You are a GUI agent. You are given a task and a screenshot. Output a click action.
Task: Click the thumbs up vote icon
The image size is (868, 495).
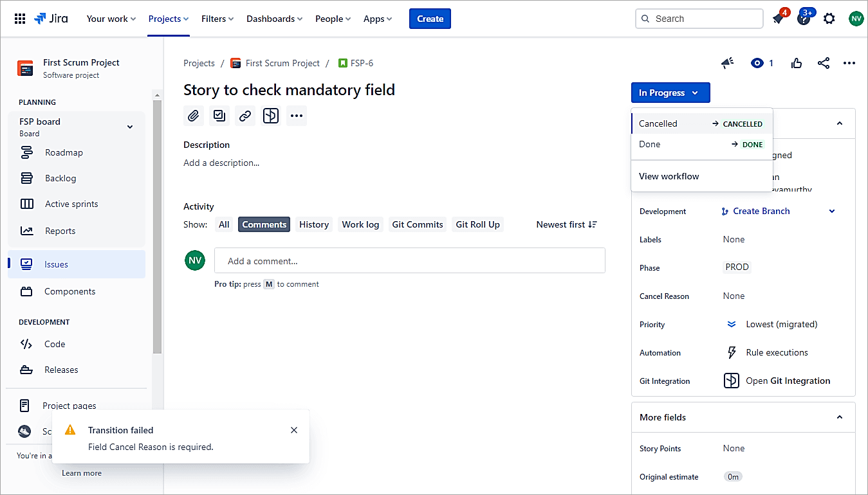click(797, 63)
